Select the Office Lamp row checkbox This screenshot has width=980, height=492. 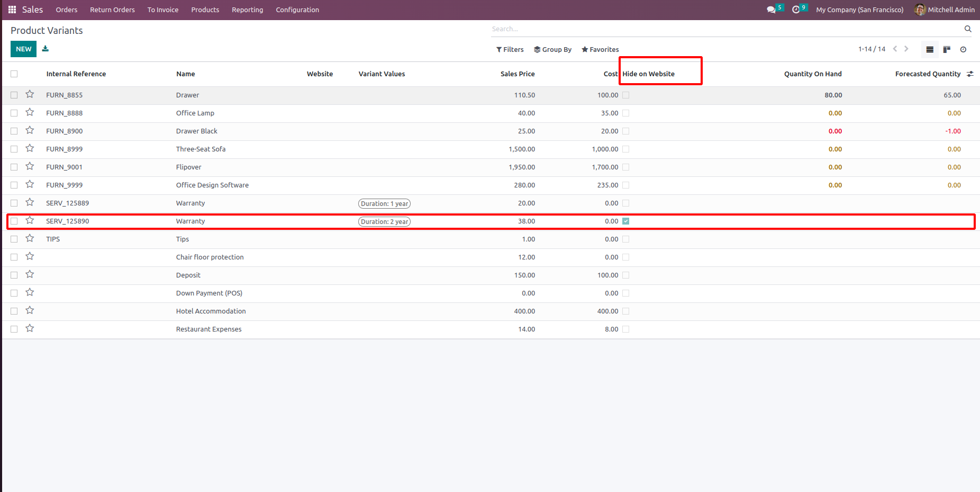pos(14,113)
